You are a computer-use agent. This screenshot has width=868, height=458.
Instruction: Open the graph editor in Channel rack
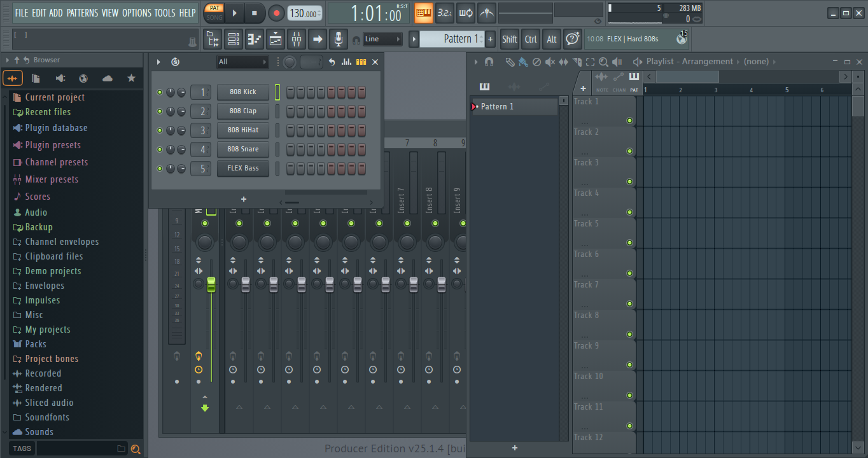346,62
